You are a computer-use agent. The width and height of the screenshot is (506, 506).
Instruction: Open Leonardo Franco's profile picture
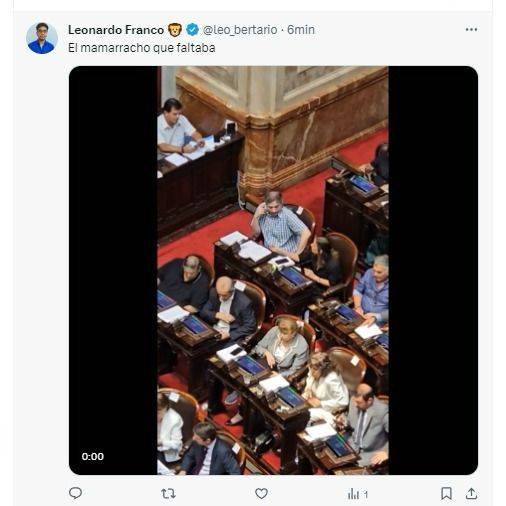(x=42, y=38)
